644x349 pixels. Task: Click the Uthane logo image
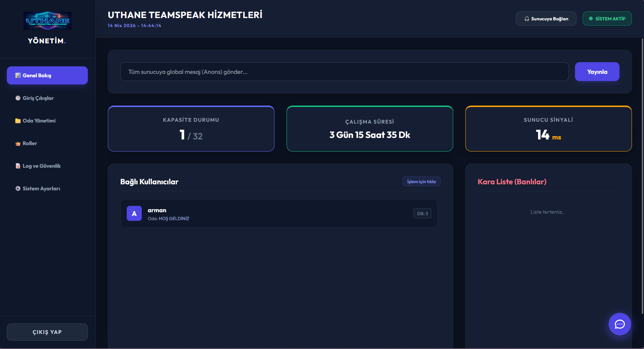[48, 21]
